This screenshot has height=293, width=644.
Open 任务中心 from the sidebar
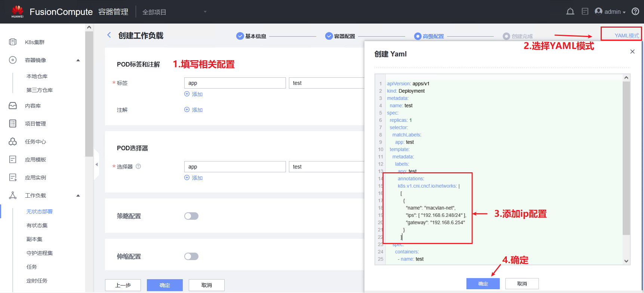coord(36,142)
